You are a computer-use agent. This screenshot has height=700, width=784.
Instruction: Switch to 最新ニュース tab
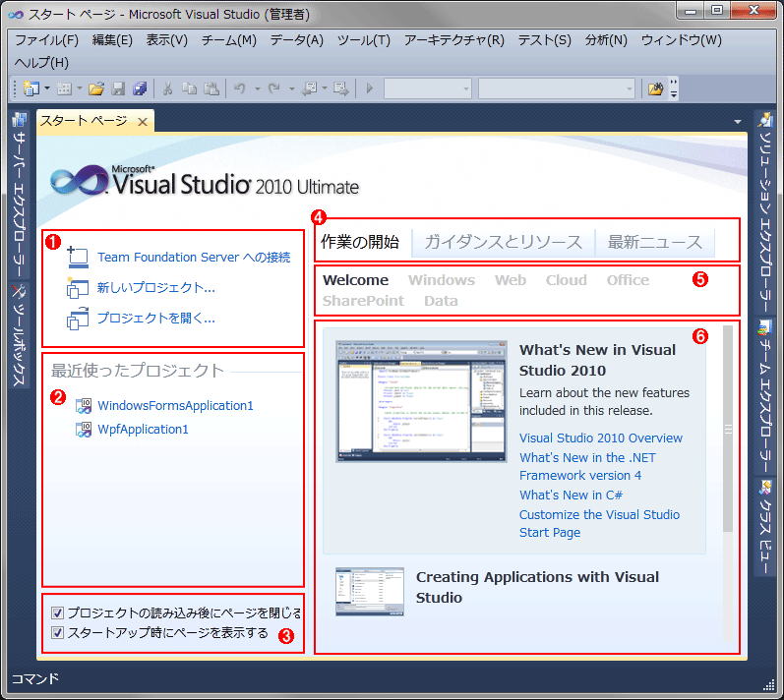(655, 243)
